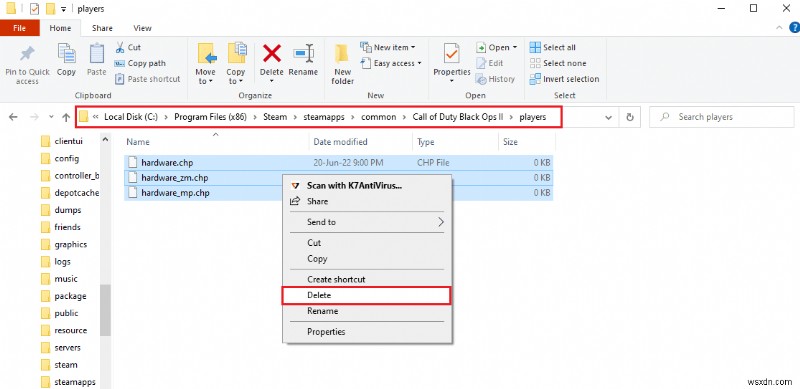Sort by the Type column header
Image resolution: width=800 pixels, height=389 pixels.
(x=425, y=142)
